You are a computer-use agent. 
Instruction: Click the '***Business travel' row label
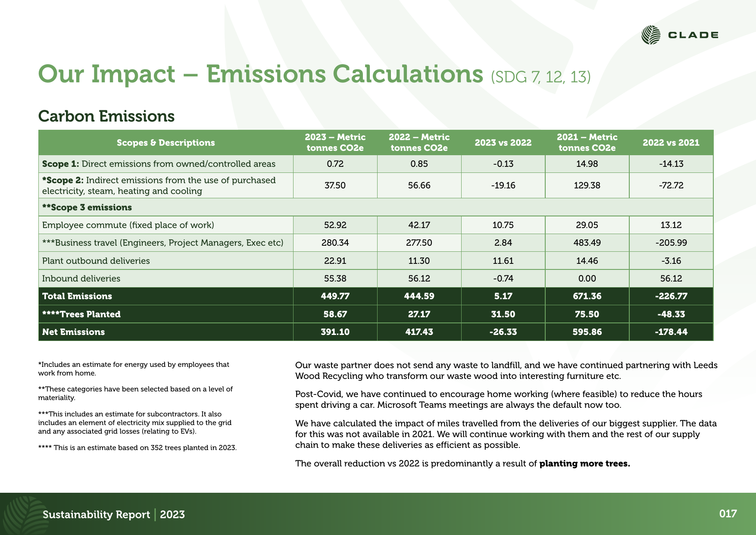click(x=162, y=243)
